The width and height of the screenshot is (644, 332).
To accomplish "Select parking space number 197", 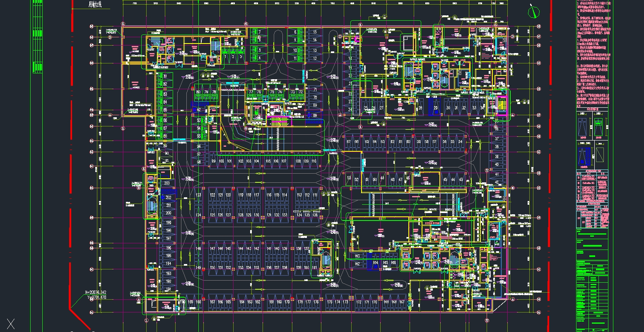I will coord(168,239).
